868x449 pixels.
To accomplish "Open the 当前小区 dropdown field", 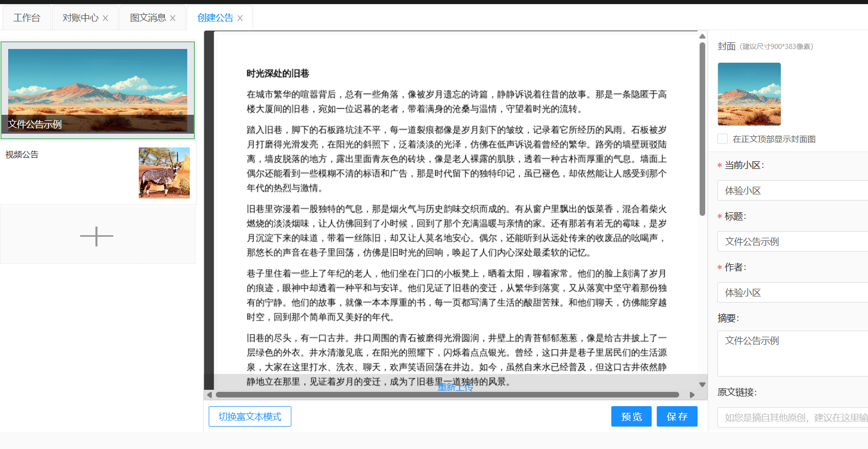I will tap(792, 190).
